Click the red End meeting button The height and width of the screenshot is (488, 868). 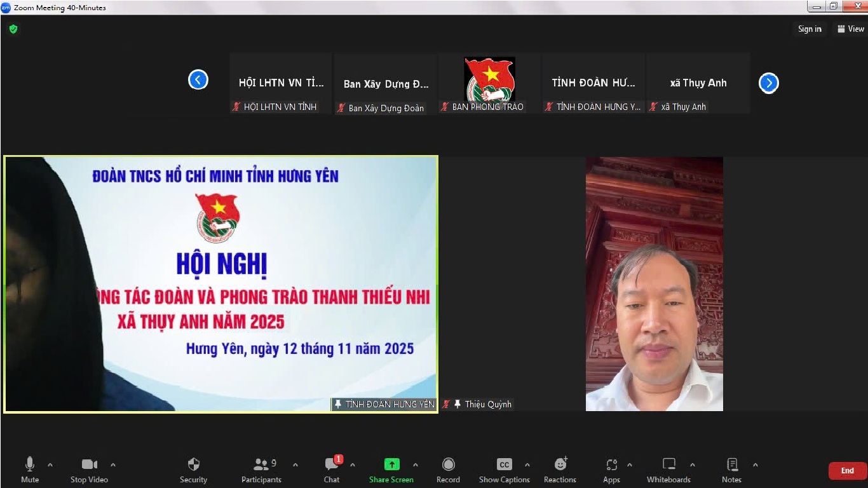click(x=847, y=471)
